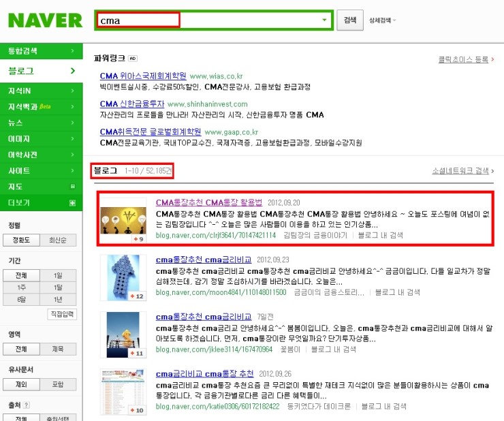Set 영역 filter to 전체

21,349
